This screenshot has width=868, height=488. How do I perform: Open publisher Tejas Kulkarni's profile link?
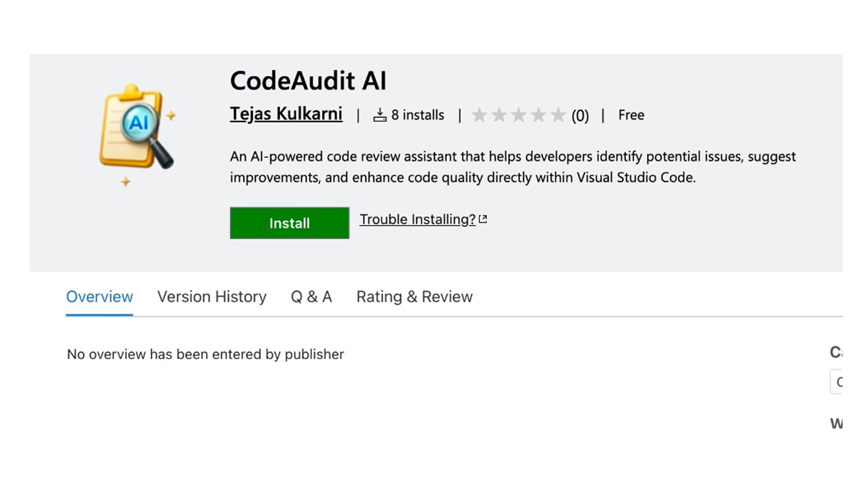tap(286, 114)
